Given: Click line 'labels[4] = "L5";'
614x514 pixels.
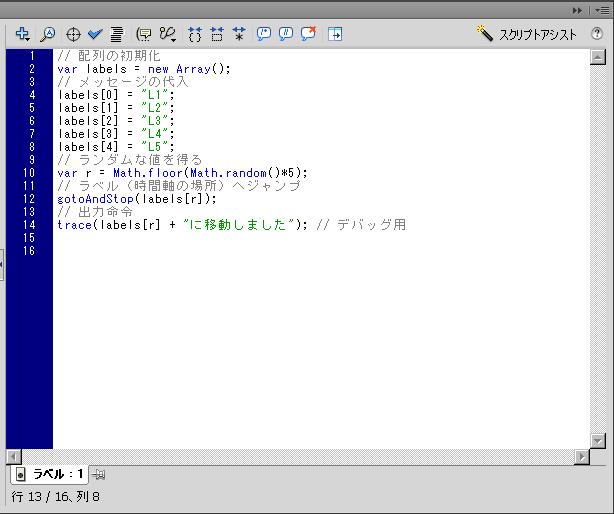Looking at the screenshot, I should tap(116, 147).
